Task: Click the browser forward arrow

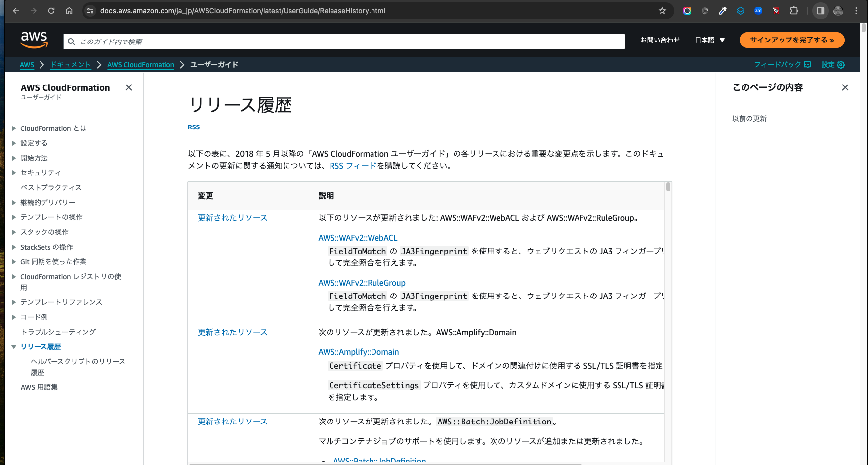Action: pos(34,11)
